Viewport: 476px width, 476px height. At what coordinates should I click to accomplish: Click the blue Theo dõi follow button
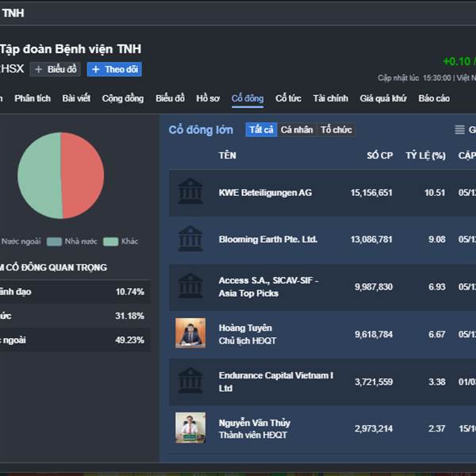(114, 69)
